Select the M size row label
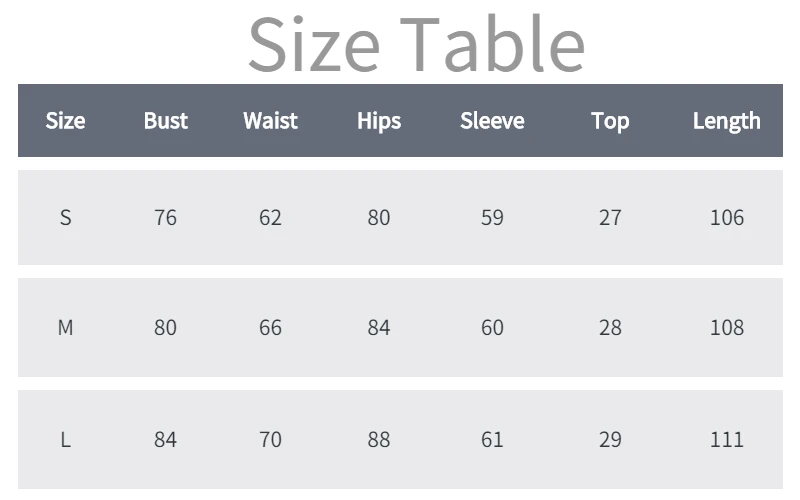 (65, 328)
